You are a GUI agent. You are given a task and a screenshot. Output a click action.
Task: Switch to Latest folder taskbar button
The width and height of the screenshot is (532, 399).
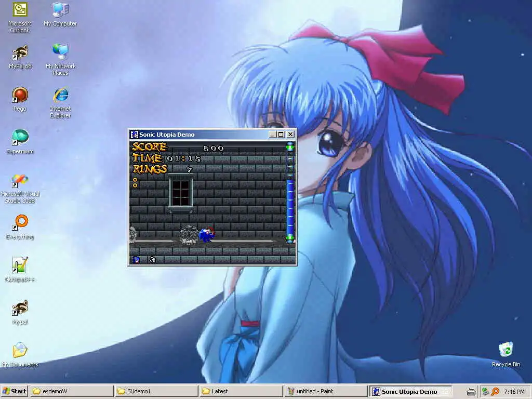coord(241,391)
